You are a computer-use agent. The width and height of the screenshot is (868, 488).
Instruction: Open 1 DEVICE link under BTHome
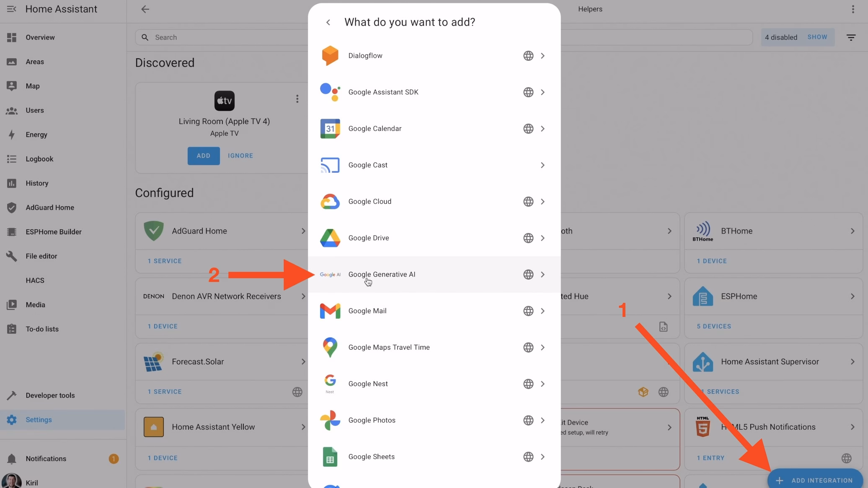(712, 261)
